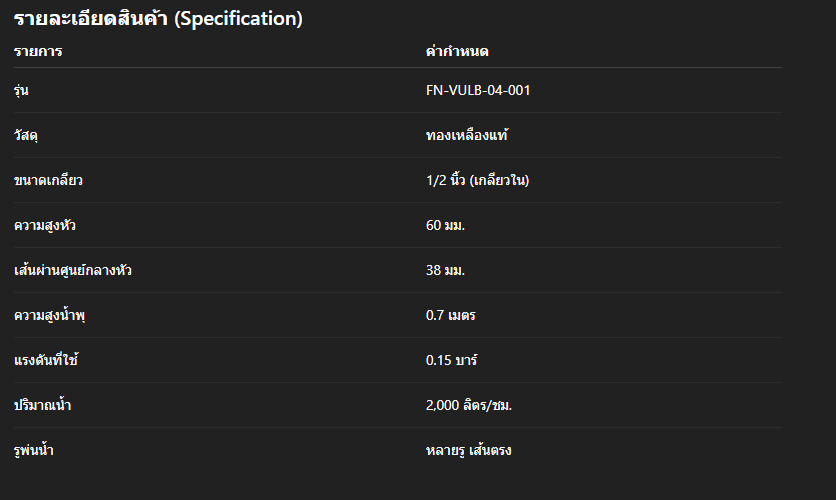
Task: Click the 0.15 บาร์ value
Action: point(451,360)
